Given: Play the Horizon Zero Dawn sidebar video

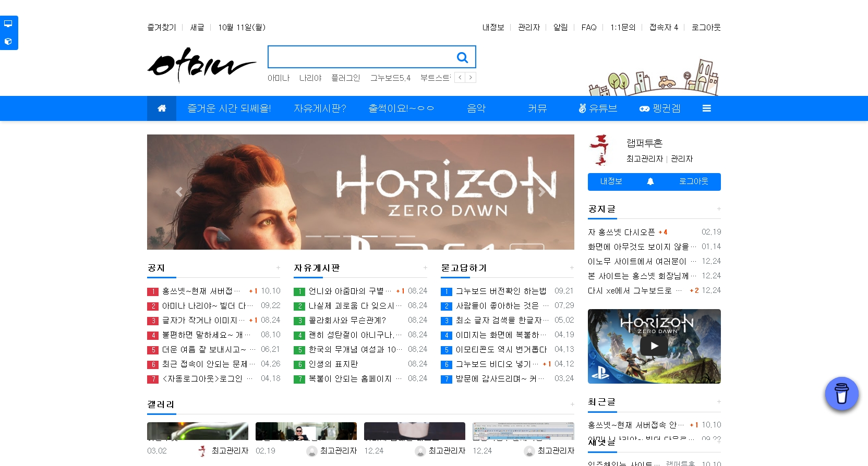Looking at the screenshot, I should pyautogui.click(x=654, y=346).
